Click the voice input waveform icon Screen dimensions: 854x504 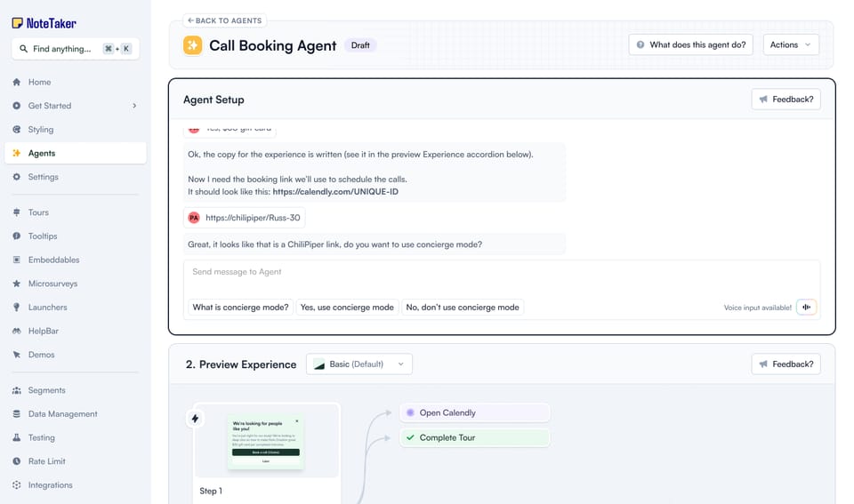806,307
